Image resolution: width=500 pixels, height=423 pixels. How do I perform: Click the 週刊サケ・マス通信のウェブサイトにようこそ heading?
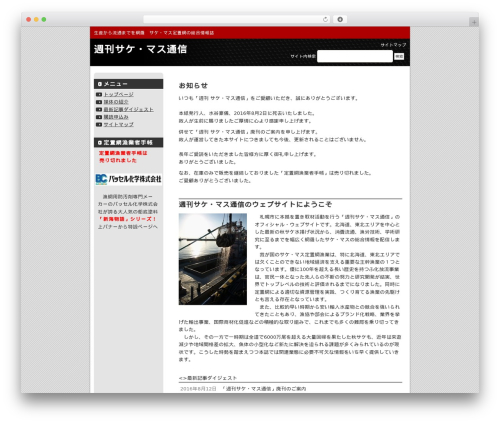255,204
